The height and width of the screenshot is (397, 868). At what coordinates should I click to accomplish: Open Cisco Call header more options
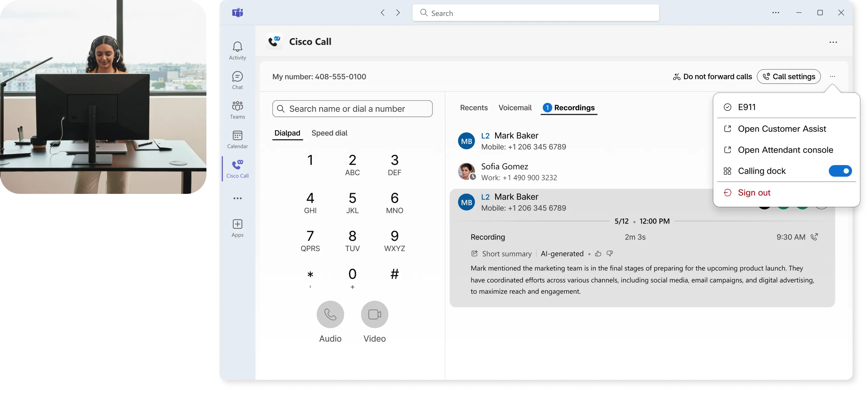tap(833, 42)
